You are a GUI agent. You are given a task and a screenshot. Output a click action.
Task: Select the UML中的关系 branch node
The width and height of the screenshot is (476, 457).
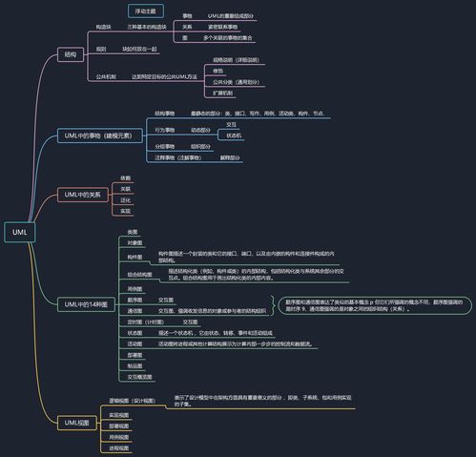pos(83,195)
